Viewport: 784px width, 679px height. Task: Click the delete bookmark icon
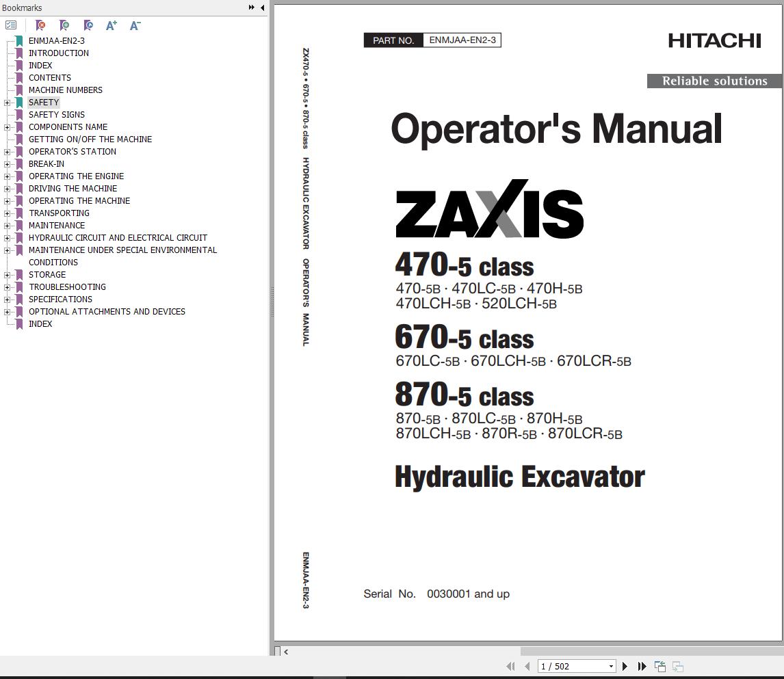(x=40, y=25)
